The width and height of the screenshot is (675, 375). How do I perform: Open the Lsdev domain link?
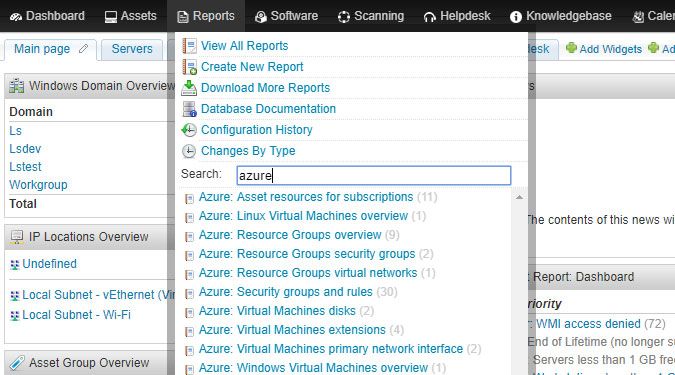pyautogui.click(x=25, y=149)
